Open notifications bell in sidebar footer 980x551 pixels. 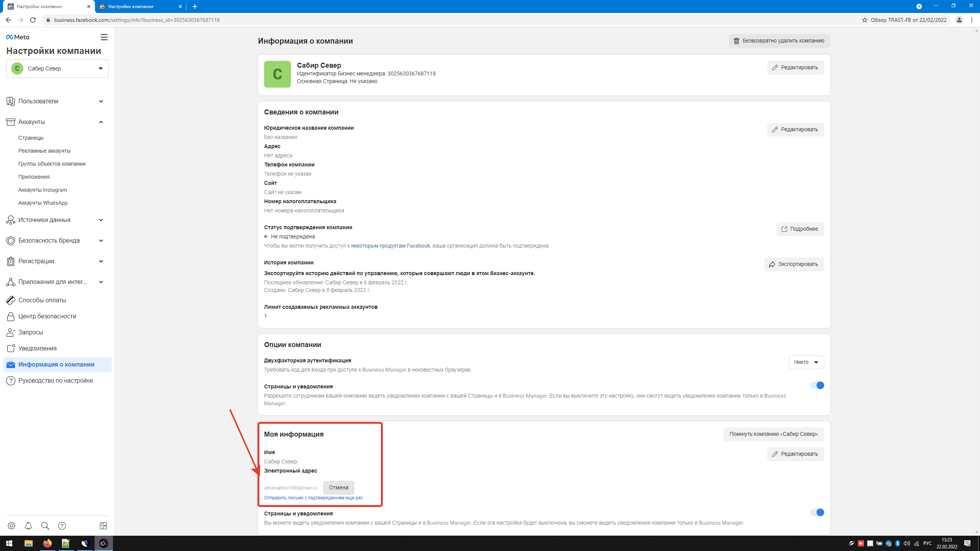(28, 526)
